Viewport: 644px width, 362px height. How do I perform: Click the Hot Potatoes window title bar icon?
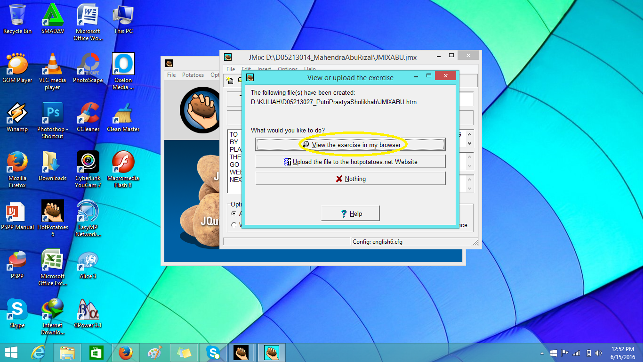169,63
